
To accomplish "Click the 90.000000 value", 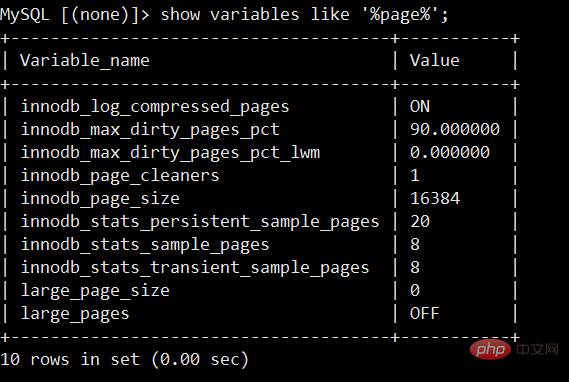I will [x=455, y=129].
